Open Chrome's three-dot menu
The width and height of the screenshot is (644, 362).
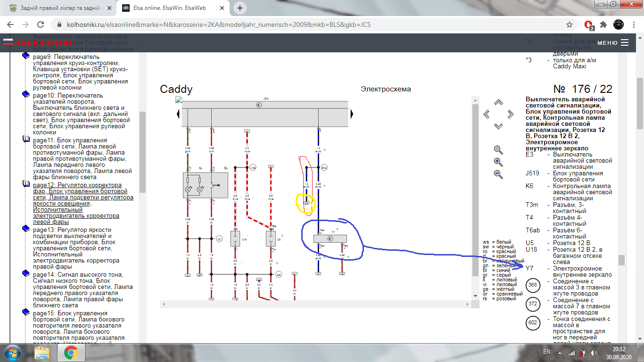pyautogui.click(x=633, y=25)
